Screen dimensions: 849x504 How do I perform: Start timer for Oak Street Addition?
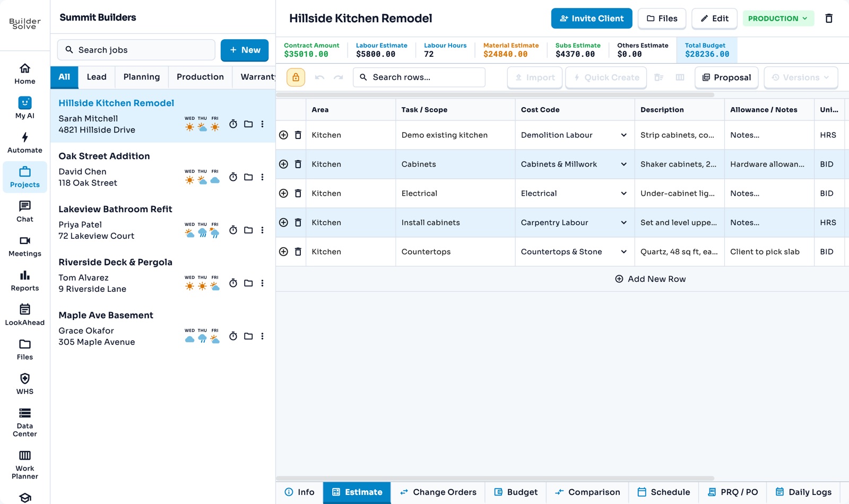[x=233, y=177]
